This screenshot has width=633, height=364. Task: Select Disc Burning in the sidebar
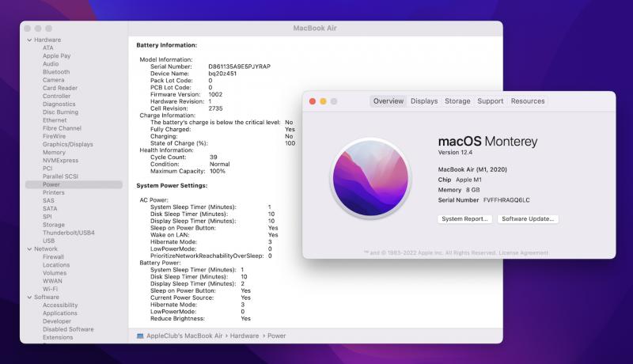point(60,112)
